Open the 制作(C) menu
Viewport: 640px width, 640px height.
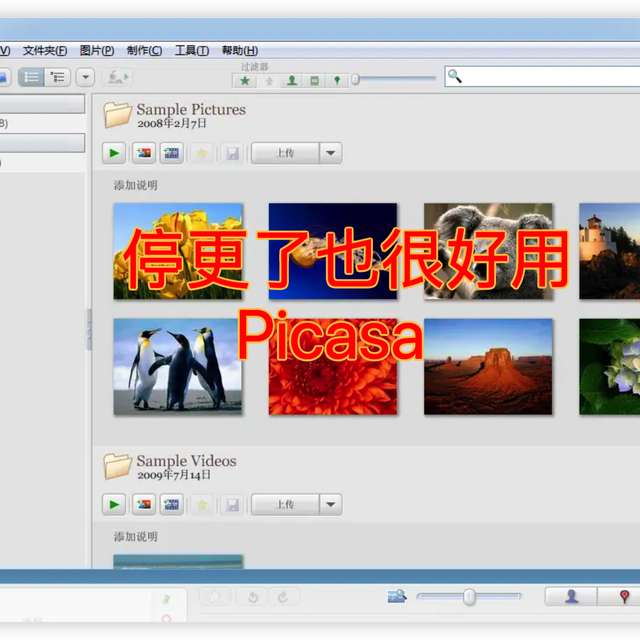144,51
